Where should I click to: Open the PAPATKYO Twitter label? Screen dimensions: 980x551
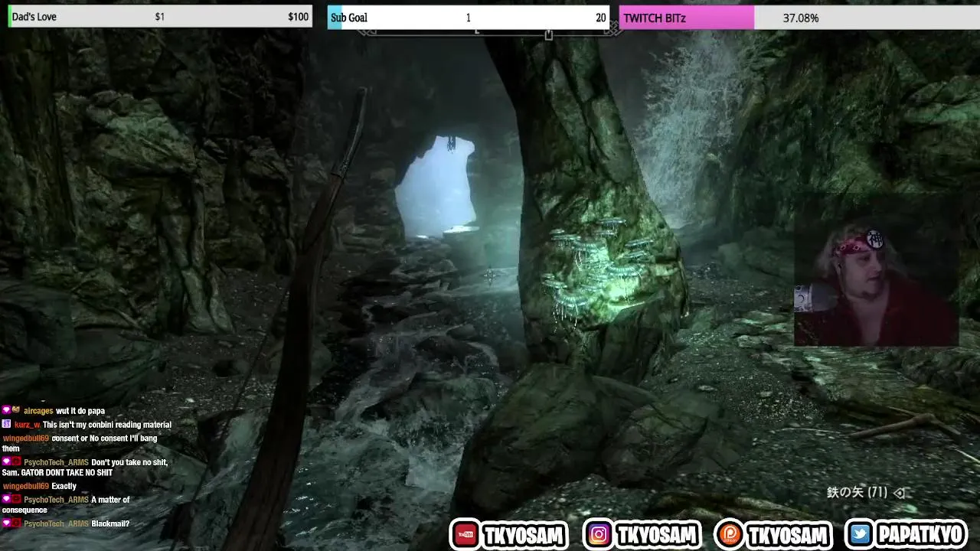click(920, 535)
